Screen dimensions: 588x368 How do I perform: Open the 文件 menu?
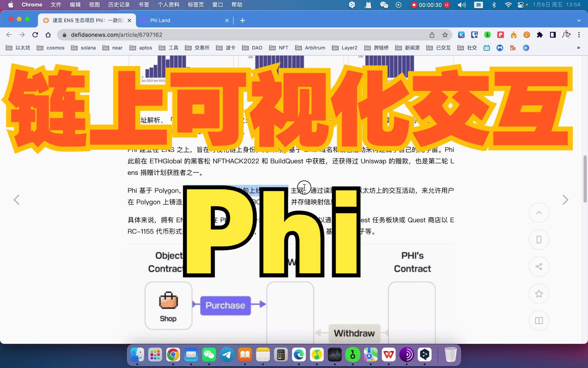[x=56, y=5]
